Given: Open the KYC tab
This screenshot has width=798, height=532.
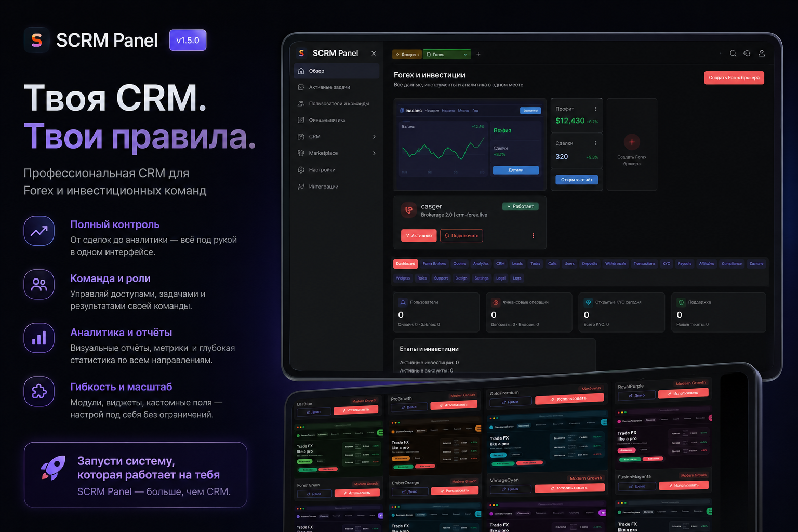Looking at the screenshot, I should (x=667, y=264).
